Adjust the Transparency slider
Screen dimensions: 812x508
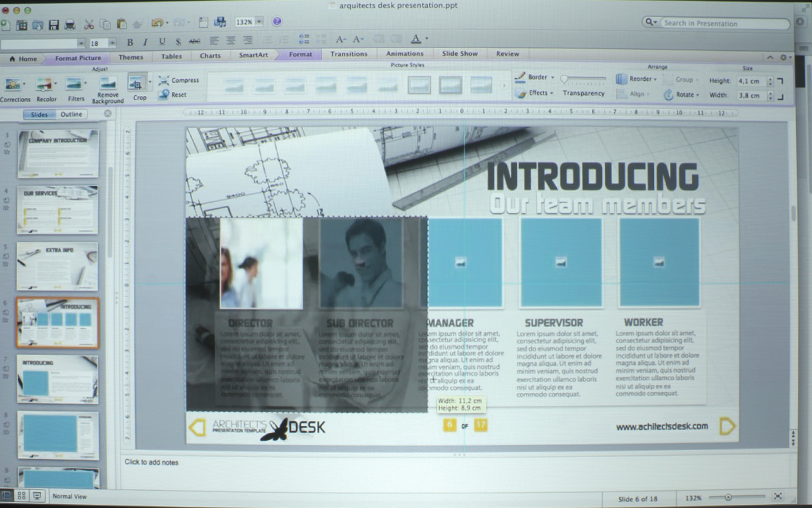[583, 80]
